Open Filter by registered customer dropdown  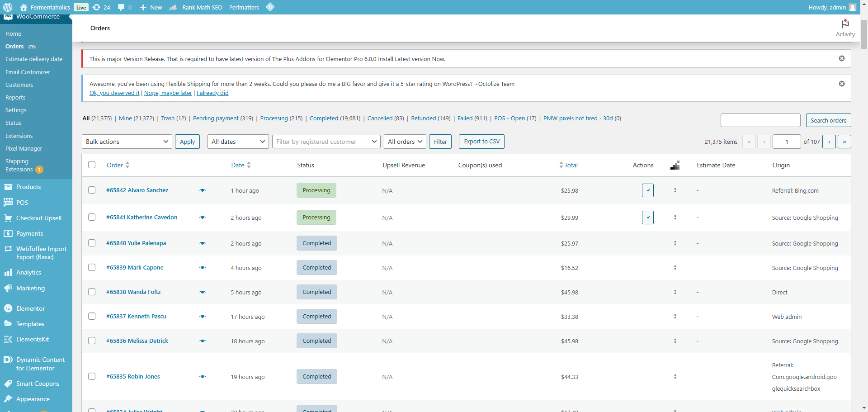(x=326, y=142)
